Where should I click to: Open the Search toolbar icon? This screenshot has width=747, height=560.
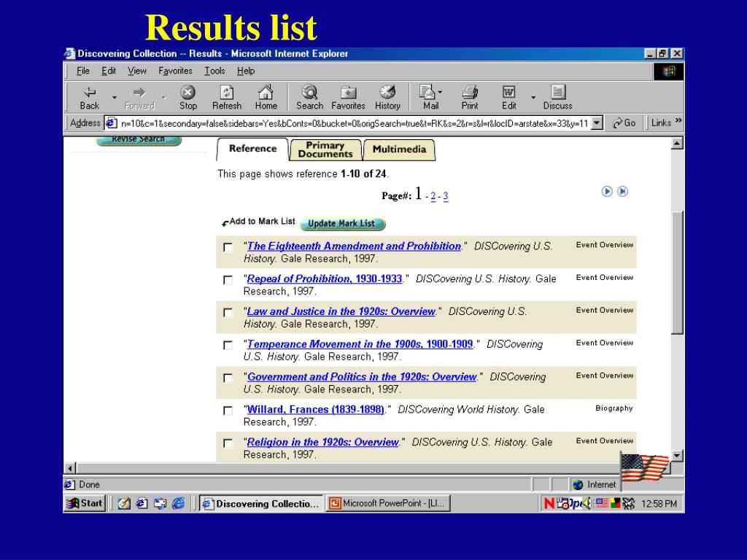click(309, 98)
